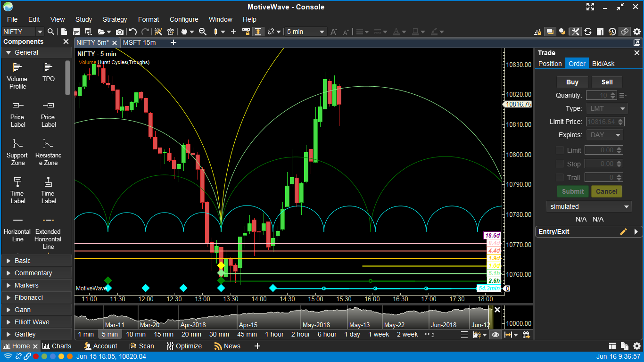Click the calendar go-to-date icon

[x=526, y=334]
